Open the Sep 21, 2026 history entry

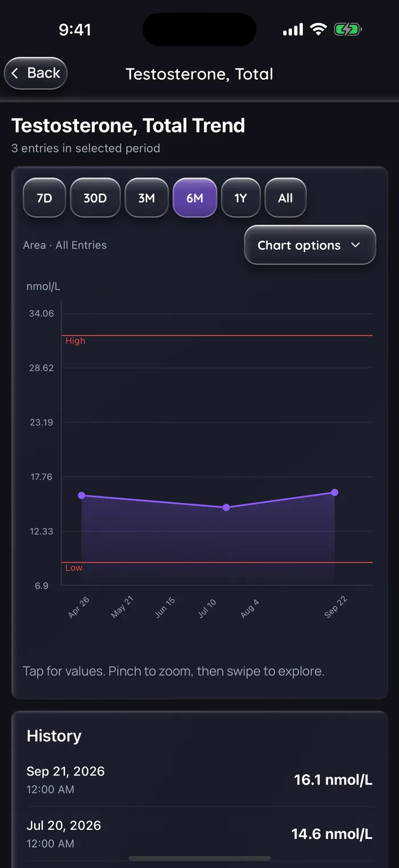coord(199,780)
